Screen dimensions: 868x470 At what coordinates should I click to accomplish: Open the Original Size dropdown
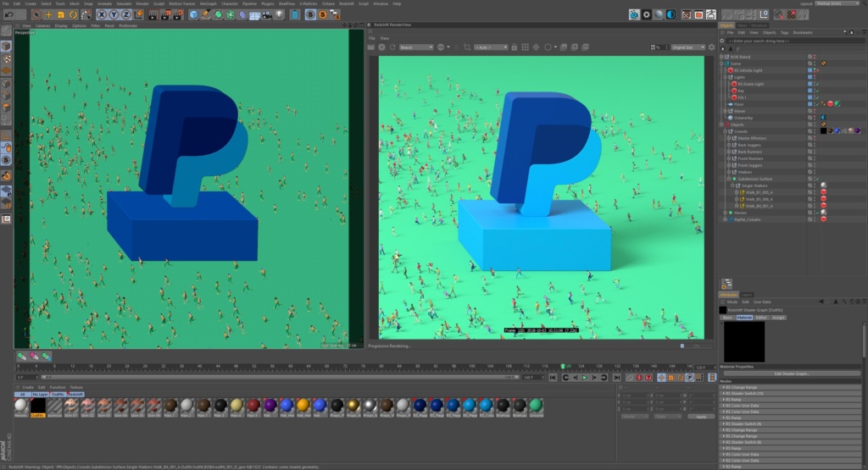688,47
